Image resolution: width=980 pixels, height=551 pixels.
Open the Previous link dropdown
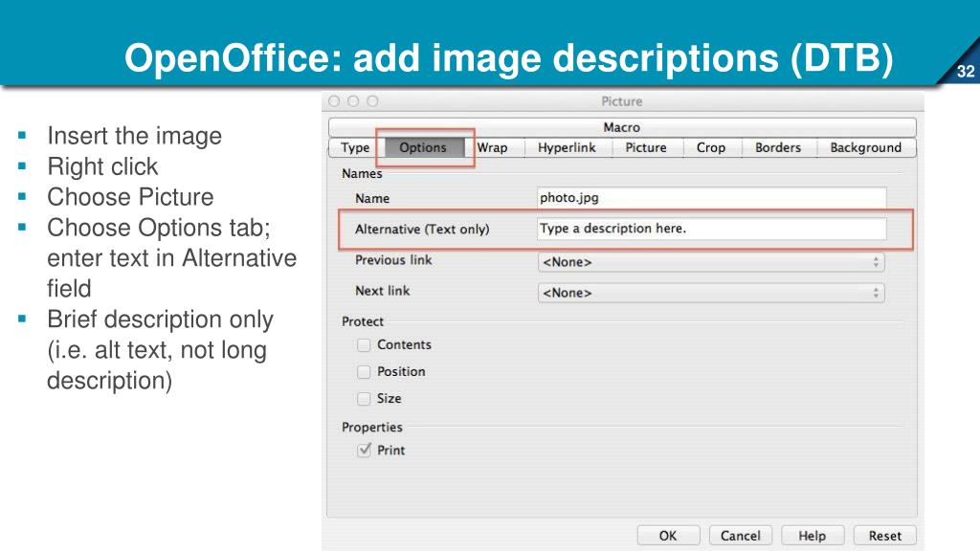click(x=711, y=262)
